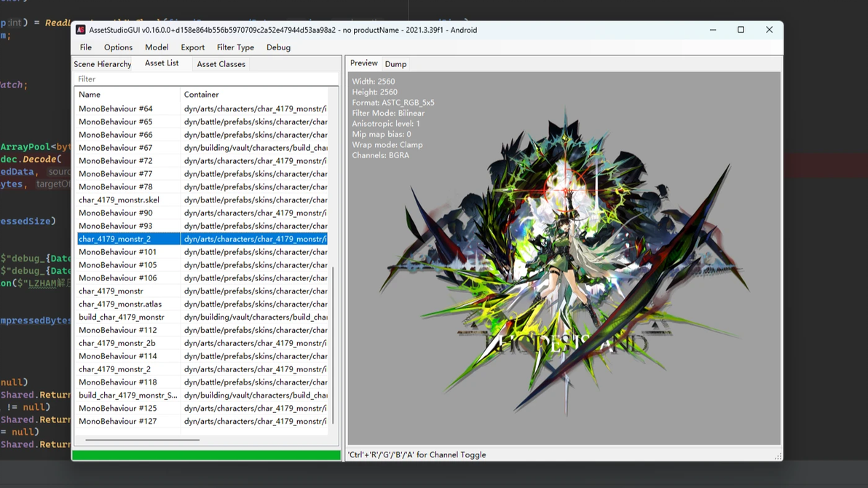Select char_4179_monstr_2b asset
This screenshot has height=488, width=868.
[x=202, y=343]
